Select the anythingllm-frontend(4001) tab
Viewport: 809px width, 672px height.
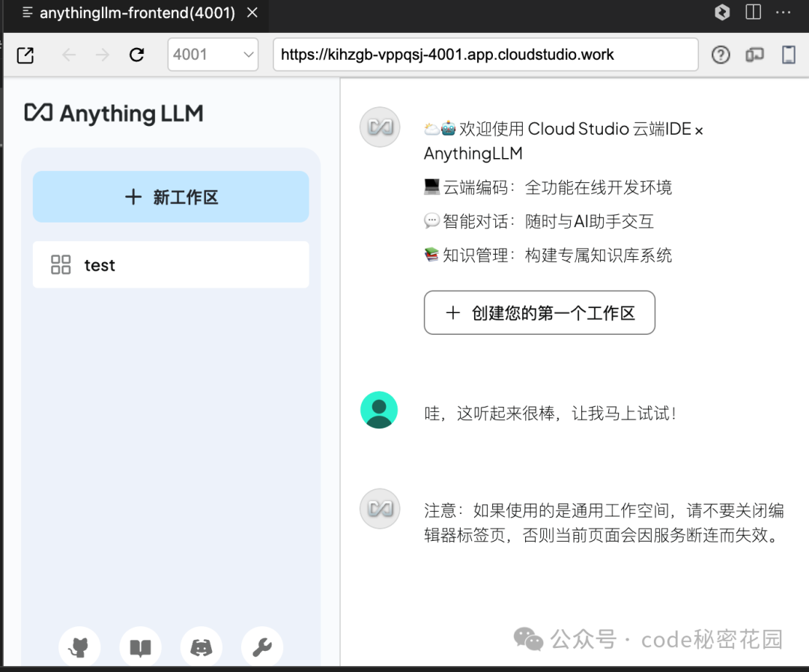pyautogui.click(x=137, y=13)
